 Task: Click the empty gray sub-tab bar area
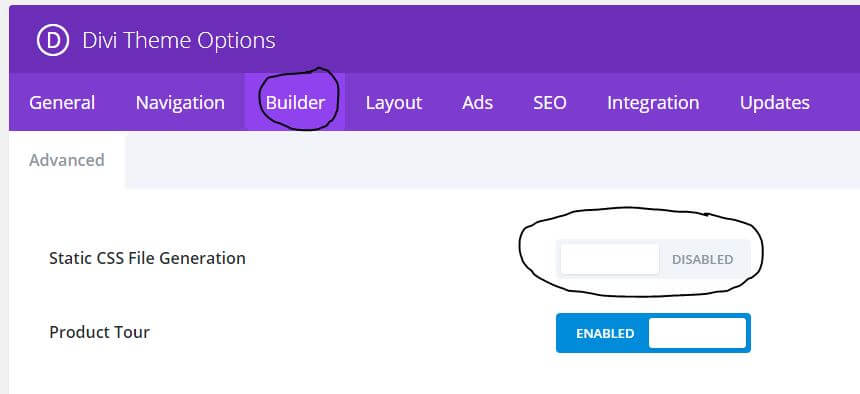(x=493, y=160)
